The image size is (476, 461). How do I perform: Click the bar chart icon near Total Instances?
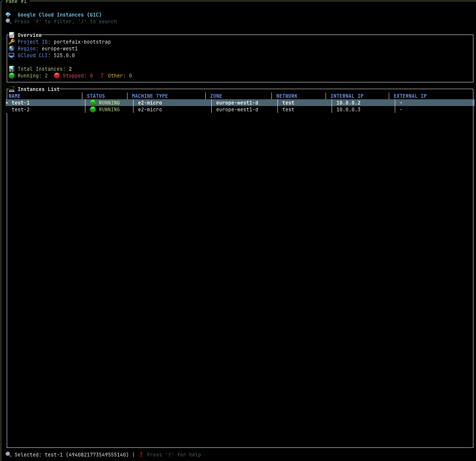pos(12,69)
